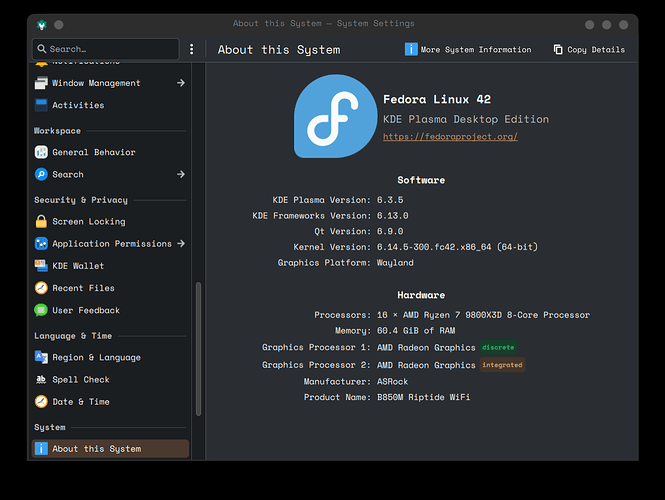
Task: Open the sidebar hamburger menu dots
Action: [192, 49]
